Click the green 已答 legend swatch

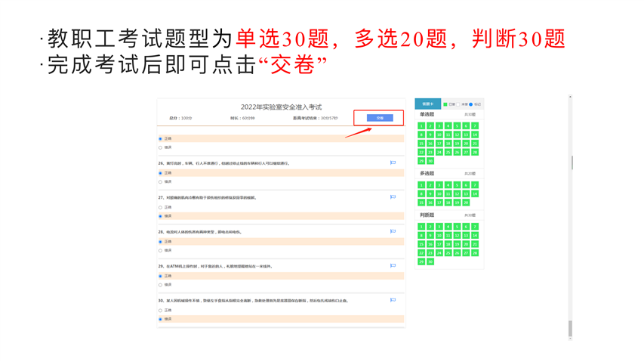click(445, 104)
